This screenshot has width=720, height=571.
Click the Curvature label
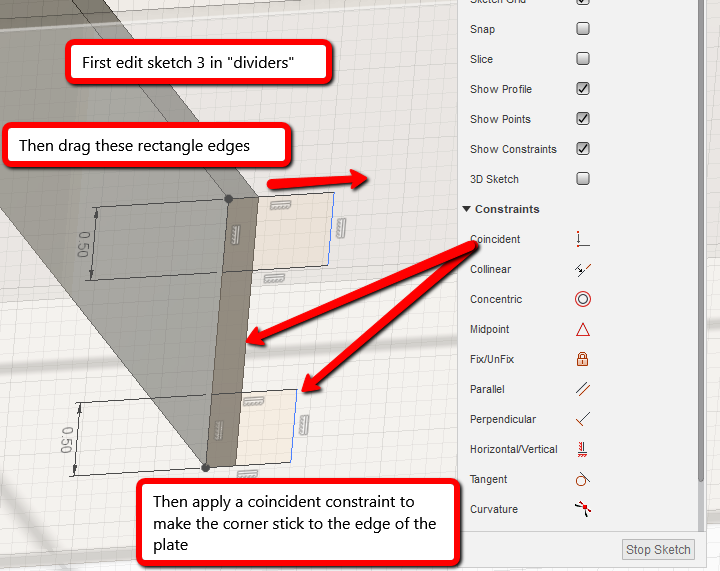click(x=494, y=509)
